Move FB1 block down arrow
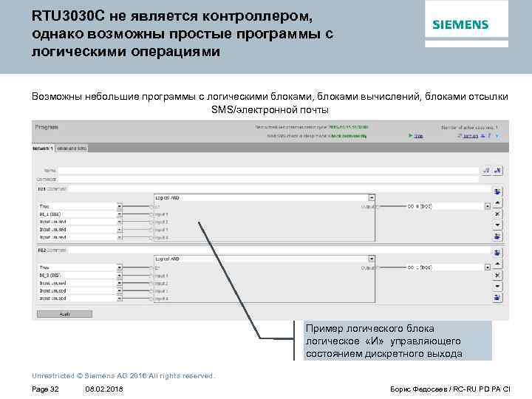Viewport: 532px width, 399px height. pyautogui.click(x=497, y=225)
